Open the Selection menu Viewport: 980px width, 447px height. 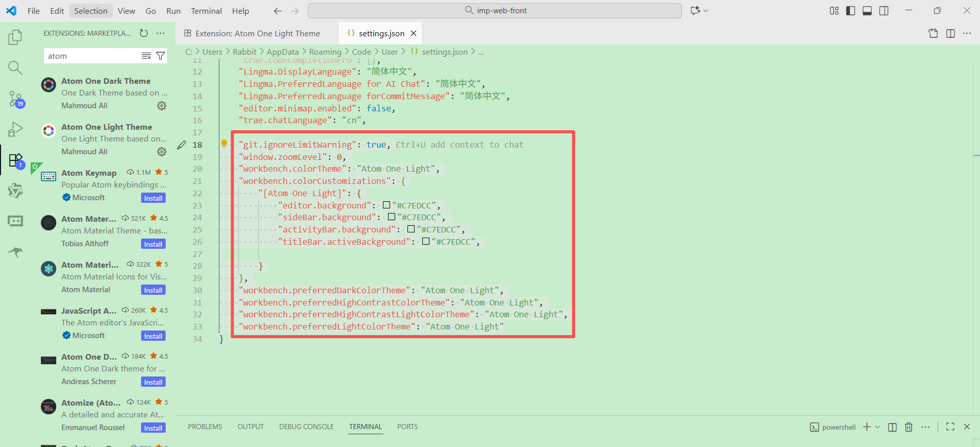click(91, 11)
